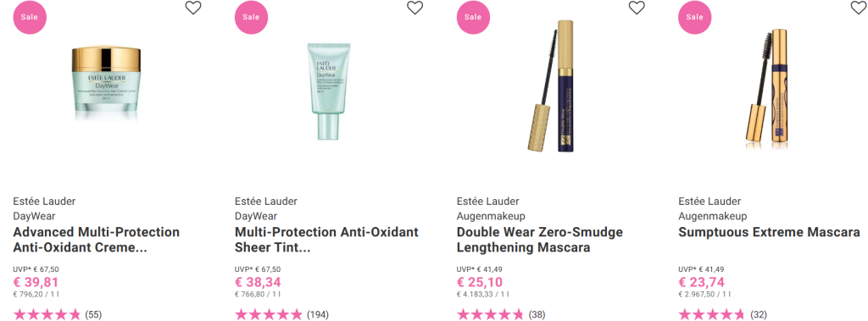Favorite the Sheer Tint product heart icon
This screenshot has width=868, height=321.
(415, 8)
